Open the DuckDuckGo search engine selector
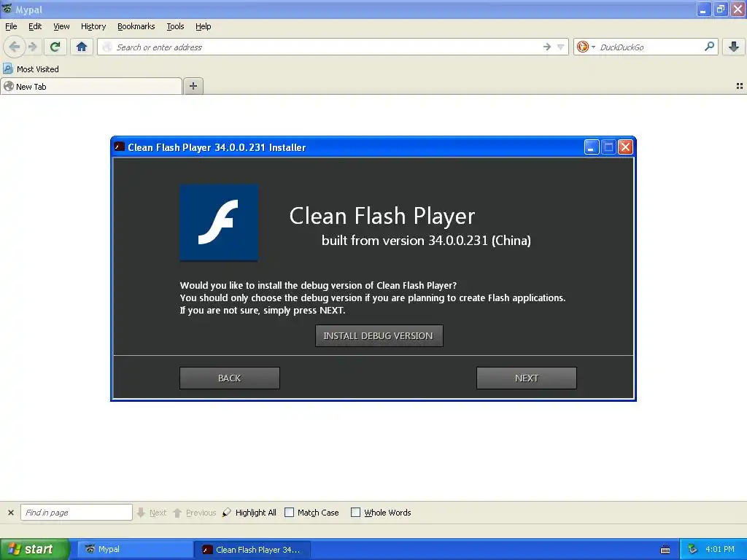The image size is (747, 560). (x=586, y=47)
